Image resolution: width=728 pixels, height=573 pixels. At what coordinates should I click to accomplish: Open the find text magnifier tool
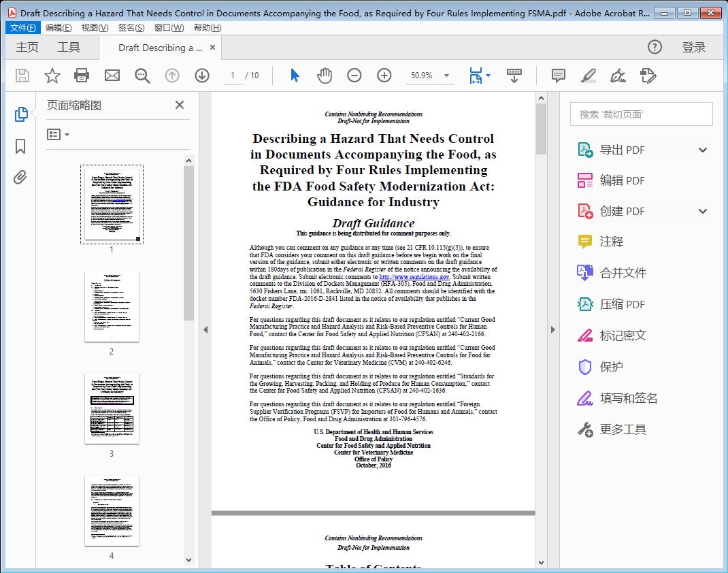click(x=142, y=76)
